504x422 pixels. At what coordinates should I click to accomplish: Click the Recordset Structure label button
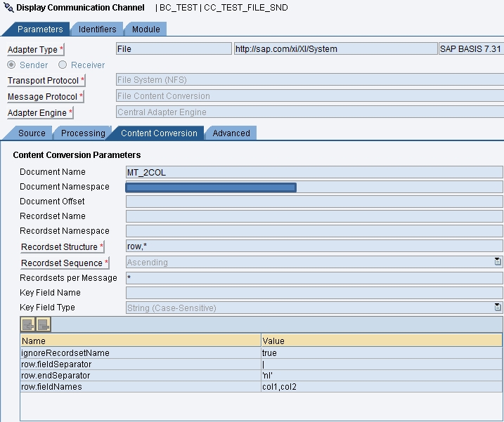pos(63,246)
